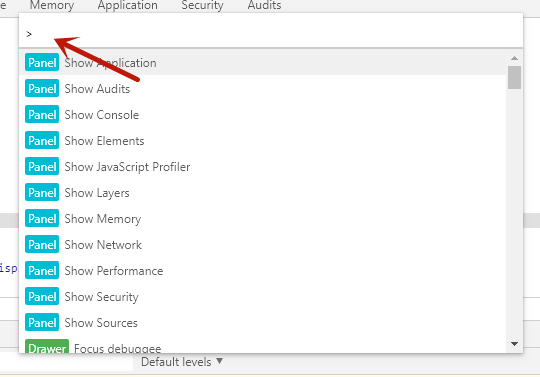Viewport: 540px width, 377px height.
Task: Click the command list scrollbar thumb
Action: [x=515, y=77]
